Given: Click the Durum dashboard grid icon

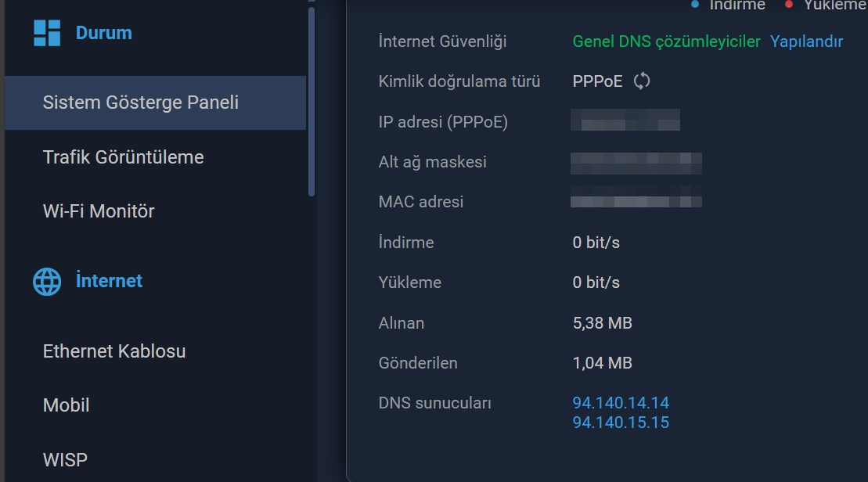Looking at the screenshot, I should tap(47, 33).
